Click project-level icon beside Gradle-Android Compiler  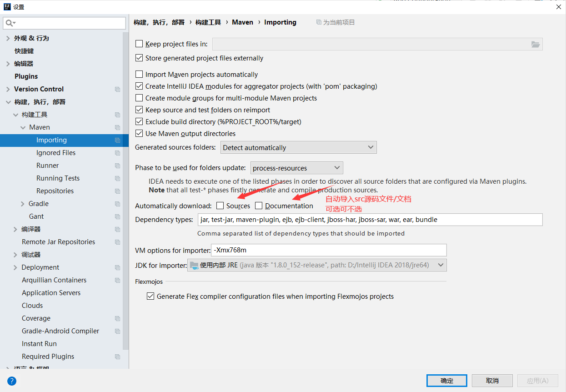click(x=117, y=331)
